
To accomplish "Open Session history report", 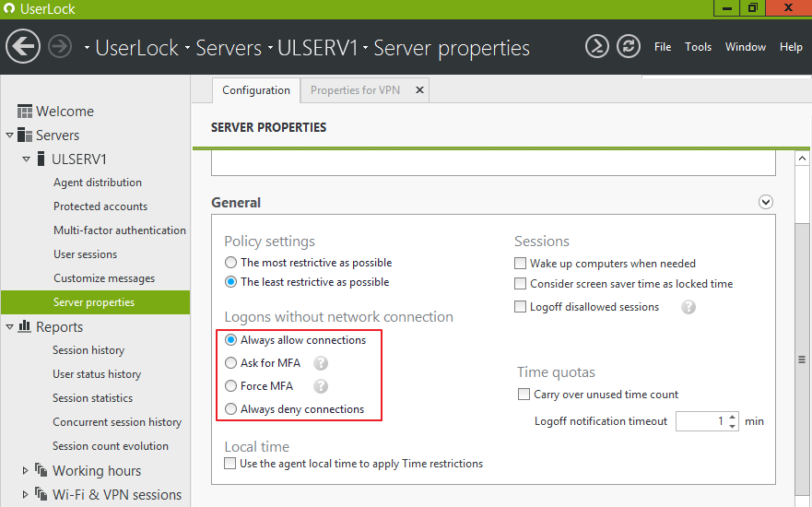I will pyautogui.click(x=88, y=350).
